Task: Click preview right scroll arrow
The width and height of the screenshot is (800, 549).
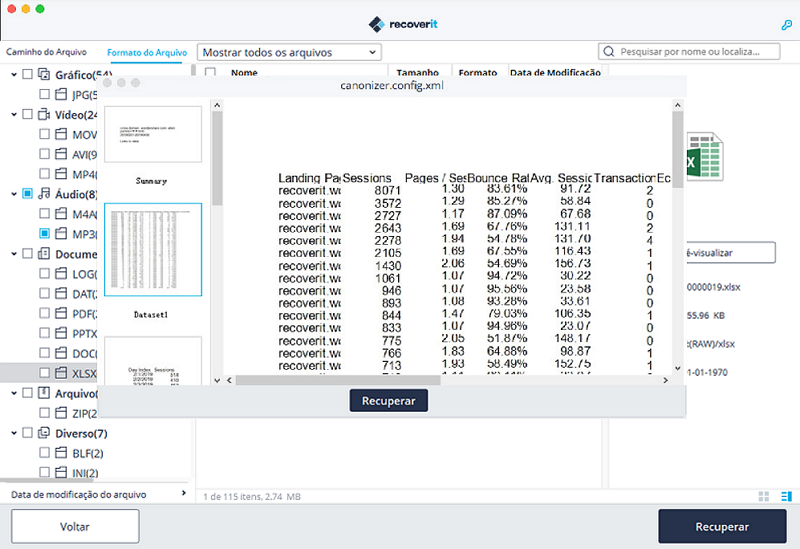Action: (665, 380)
